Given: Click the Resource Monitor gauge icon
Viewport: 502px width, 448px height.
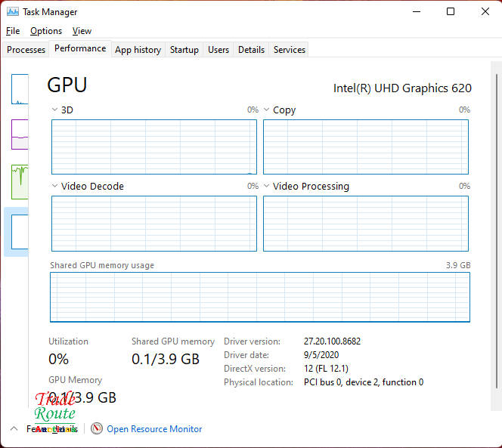Looking at the screenshot, I should pyautogui.click(x=97, y=428).
